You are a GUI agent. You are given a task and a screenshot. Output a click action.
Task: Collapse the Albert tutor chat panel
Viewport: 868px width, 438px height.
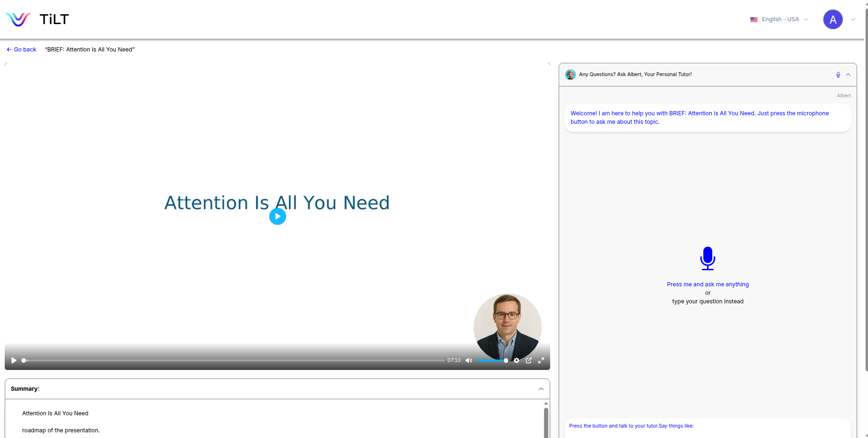coord(848,75)
